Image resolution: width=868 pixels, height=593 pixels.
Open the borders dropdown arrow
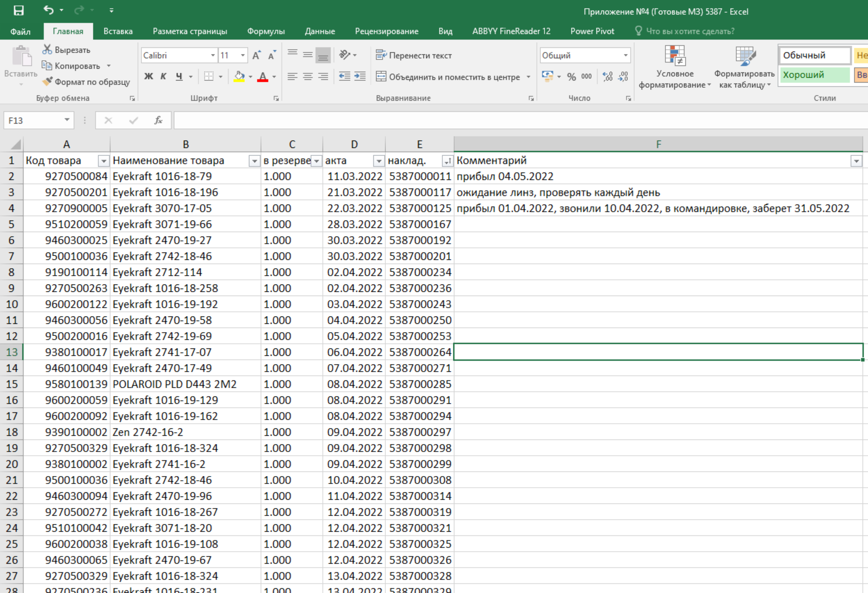[x=221, y=76]
